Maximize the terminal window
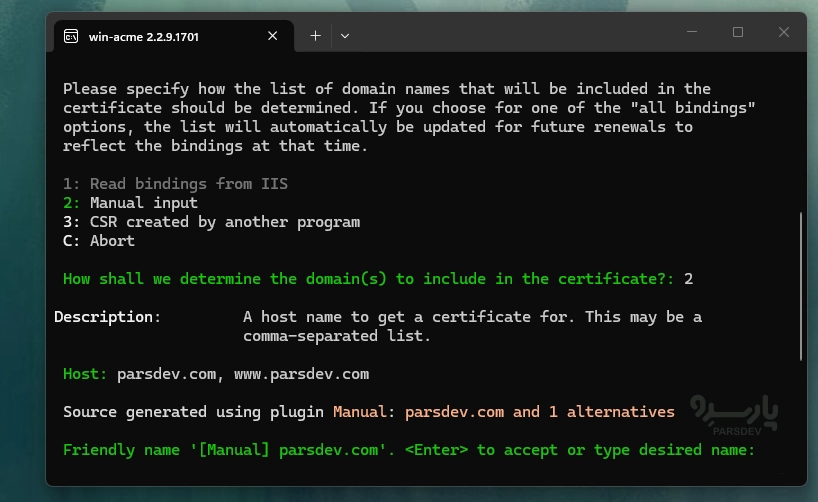 (x=738, y=32)
